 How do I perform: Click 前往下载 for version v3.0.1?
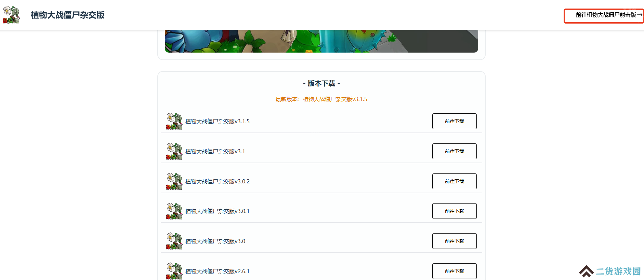tap(454, 211)
